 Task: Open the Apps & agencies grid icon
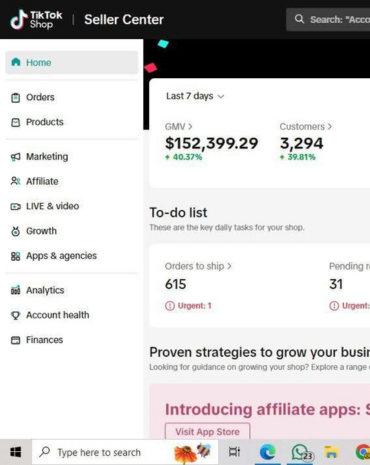16,256
